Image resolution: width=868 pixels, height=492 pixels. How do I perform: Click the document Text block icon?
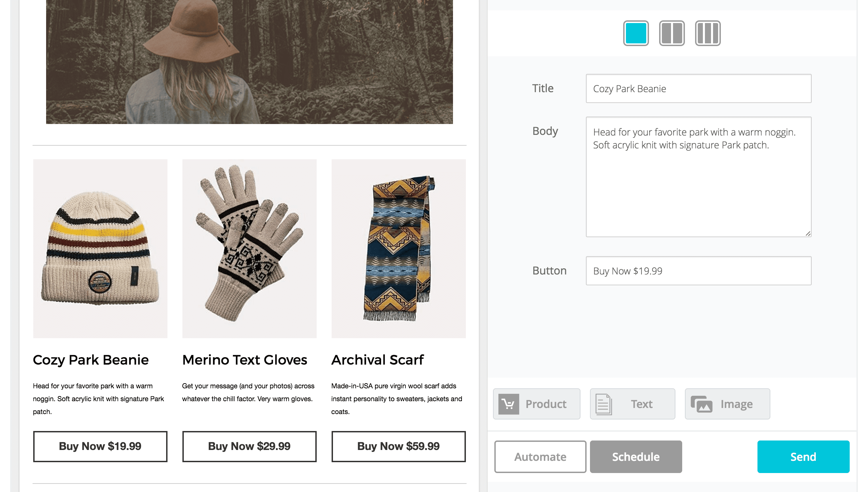(x=604, y=404)
